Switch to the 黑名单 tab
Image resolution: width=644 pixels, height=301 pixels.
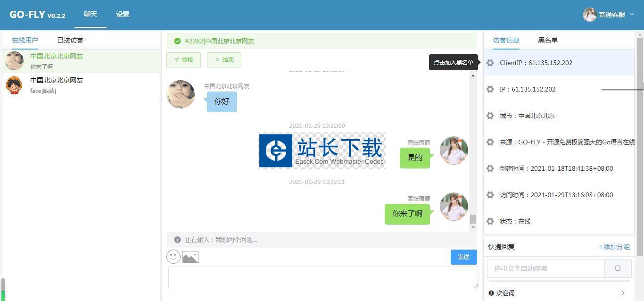pos(548,40)
